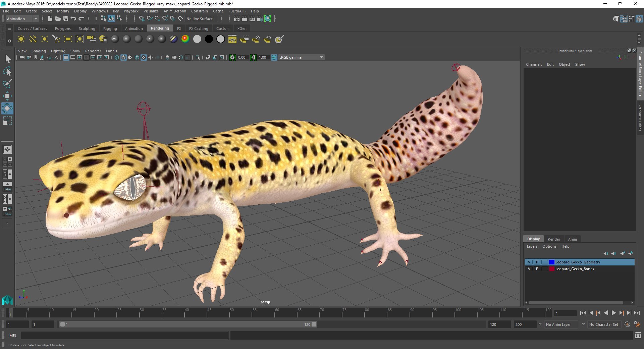
Task: Switch to single perspective view layout
Action: point(7,149)
